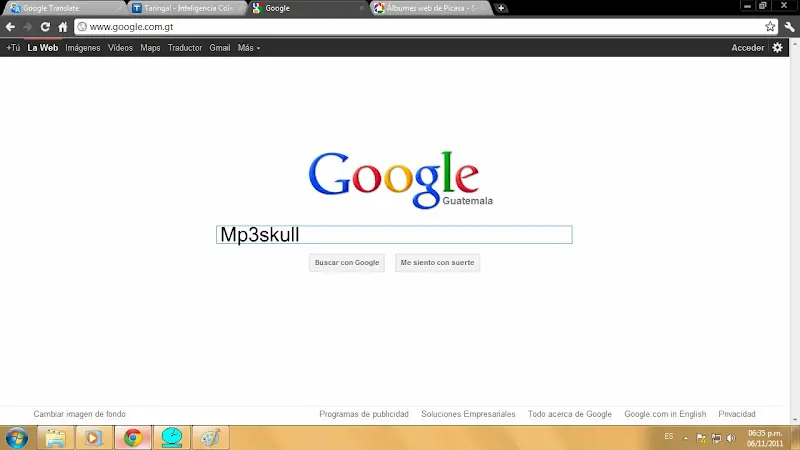Reload the page with the refresh icon

coord(45,27)
